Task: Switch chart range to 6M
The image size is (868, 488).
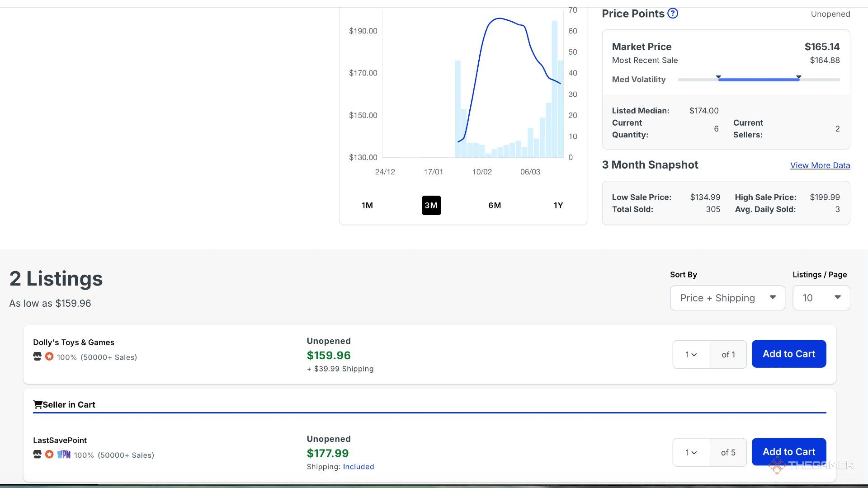Action: (495, 205)
